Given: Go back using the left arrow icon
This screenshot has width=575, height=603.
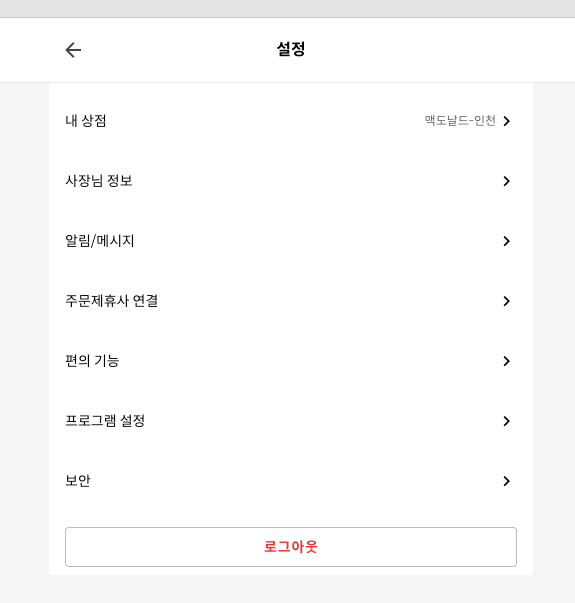Looking at the screenshot, I should 73,50.
